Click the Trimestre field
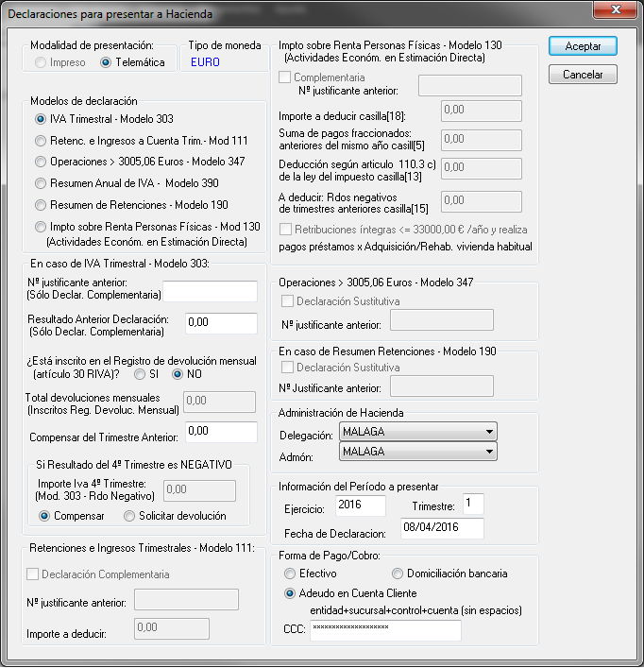644x668 pixels. coord(473,504)
